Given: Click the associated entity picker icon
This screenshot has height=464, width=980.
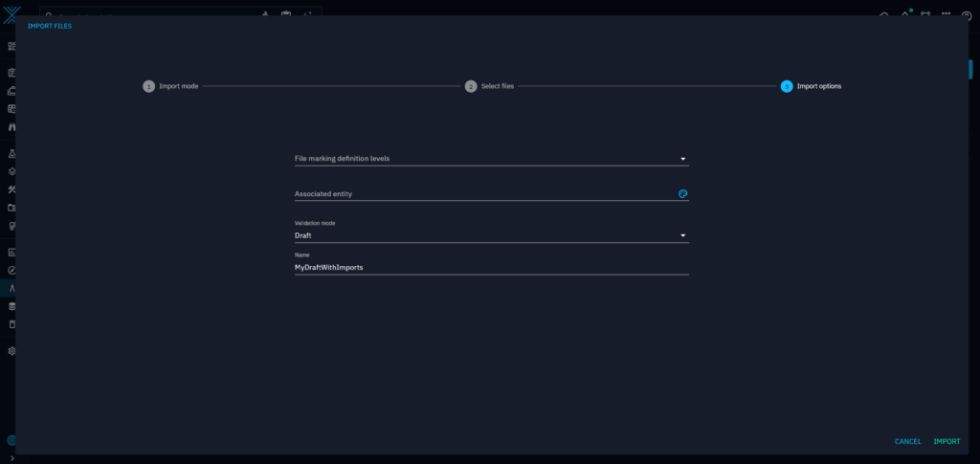Looking at the screenshot, I should click(x=682, y=193).
